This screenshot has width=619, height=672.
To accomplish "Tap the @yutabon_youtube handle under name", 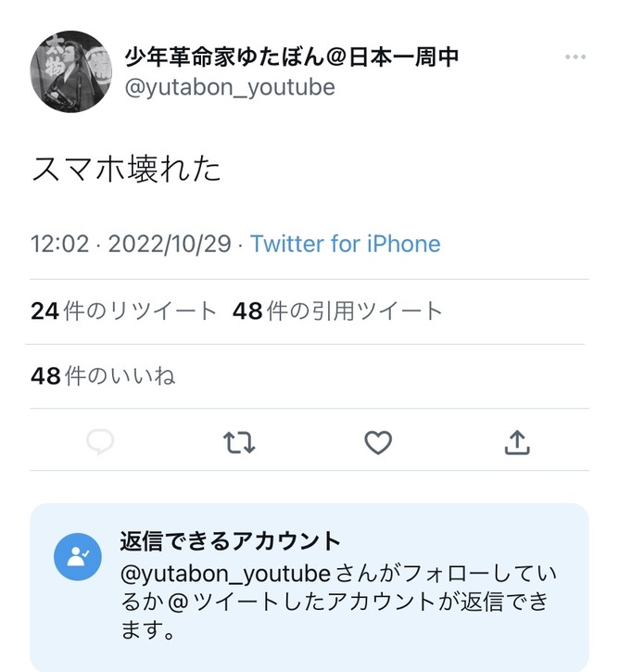I will (230, 88).
